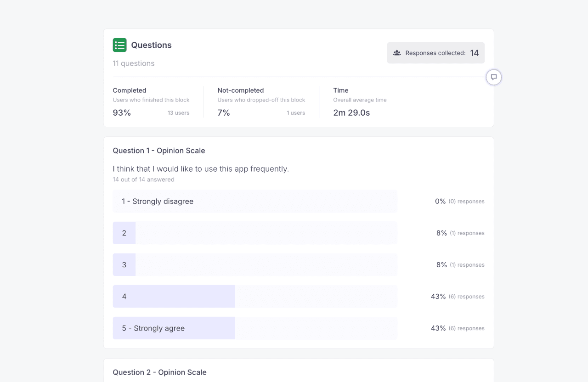Click the 13 users count
Viewport: 588px width, 382px height.
click(x=178, y=113)
